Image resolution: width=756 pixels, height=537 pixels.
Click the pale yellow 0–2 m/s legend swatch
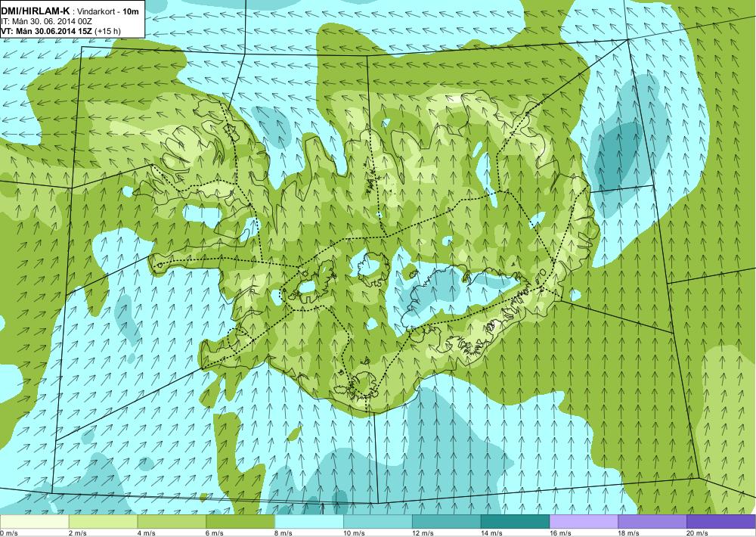point(35,522)
